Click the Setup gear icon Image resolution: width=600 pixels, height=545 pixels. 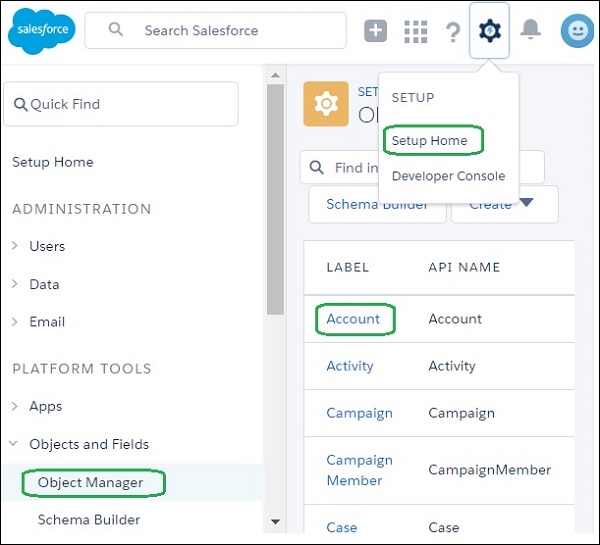click(489, 31)
